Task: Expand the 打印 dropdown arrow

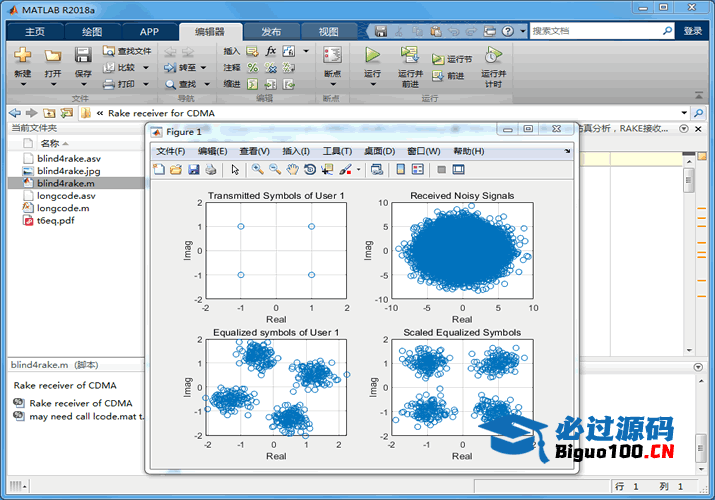Action: pyautogui.click(x=146, y=84)
